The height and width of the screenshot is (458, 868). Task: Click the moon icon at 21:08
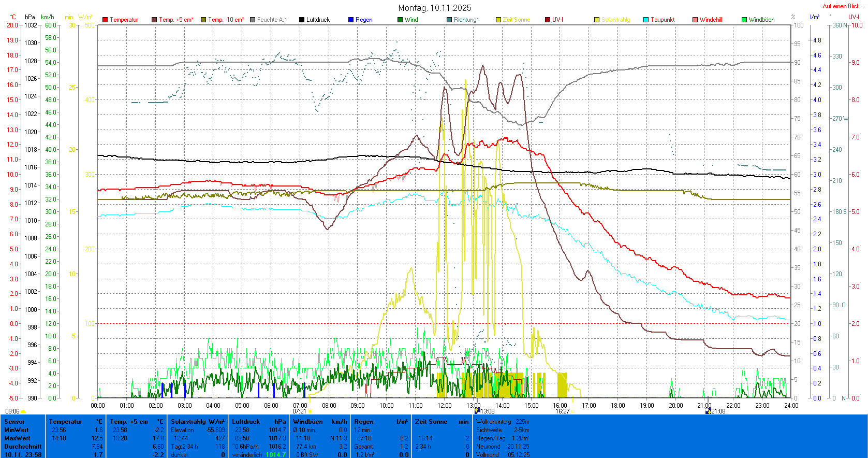pyautogui.click(x=708, y=411)
